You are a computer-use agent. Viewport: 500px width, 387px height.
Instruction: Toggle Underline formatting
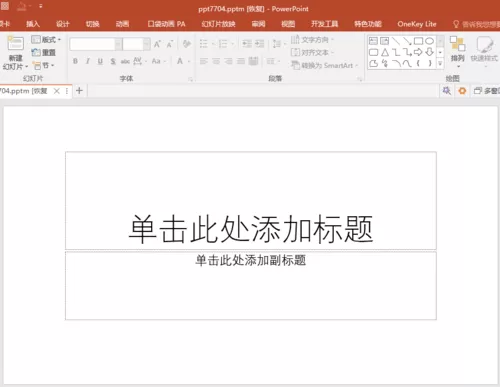click(x=100, y=61)
